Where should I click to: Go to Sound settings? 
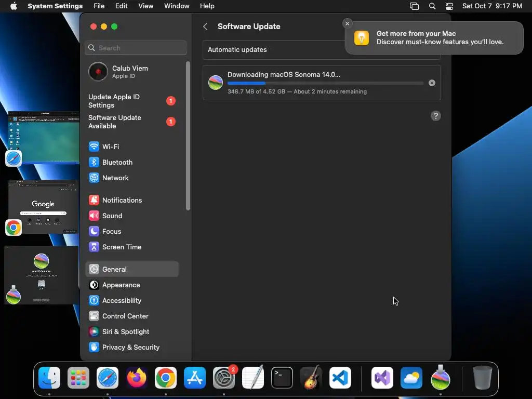(x=131, y=216)
